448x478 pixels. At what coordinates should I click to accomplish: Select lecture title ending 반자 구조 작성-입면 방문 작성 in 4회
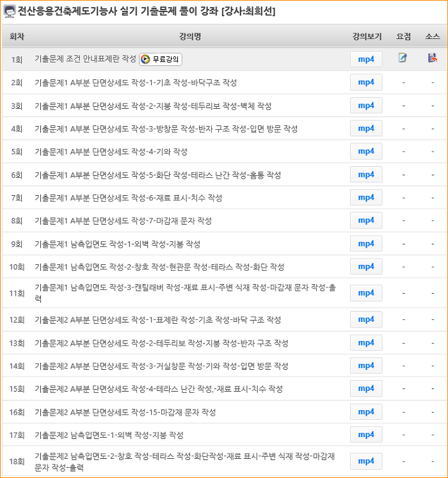click(x=166, y=129)
